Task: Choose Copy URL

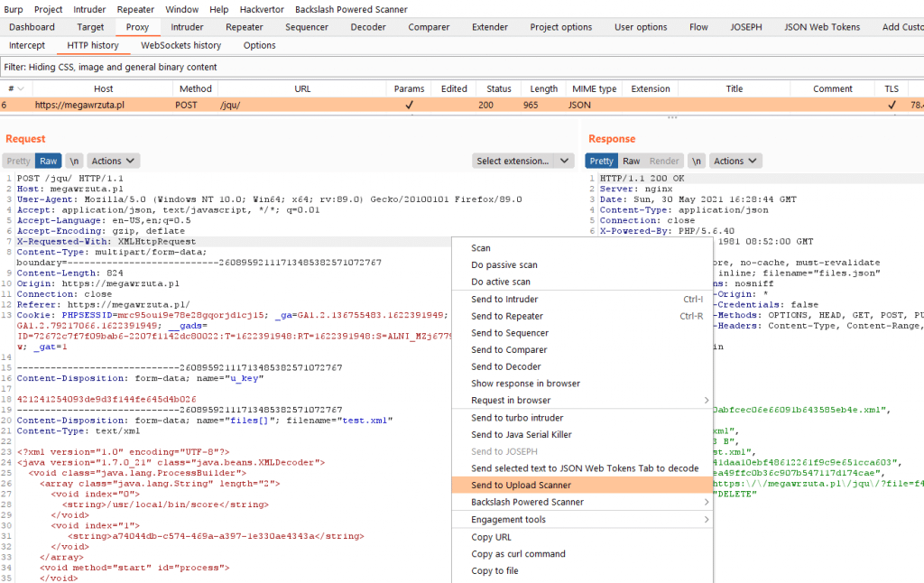Action: tap(582, 538)
